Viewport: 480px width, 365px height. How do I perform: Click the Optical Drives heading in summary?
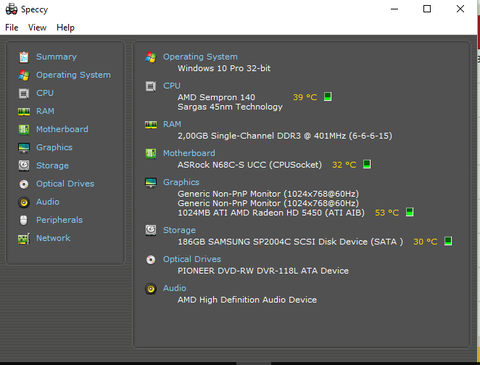tap(192, 259)
